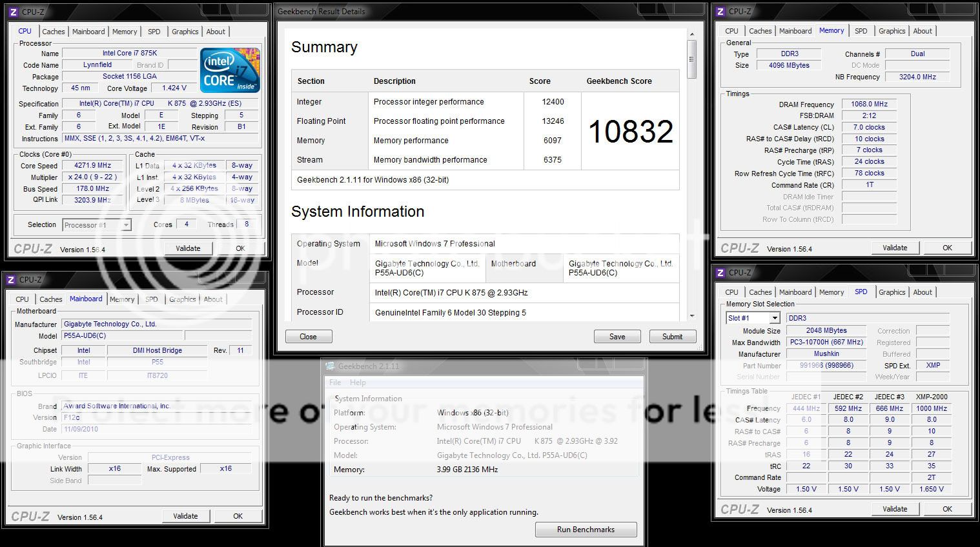Click the Geekbench Score 10832
The image size is (980, 547).
point(631,132)
